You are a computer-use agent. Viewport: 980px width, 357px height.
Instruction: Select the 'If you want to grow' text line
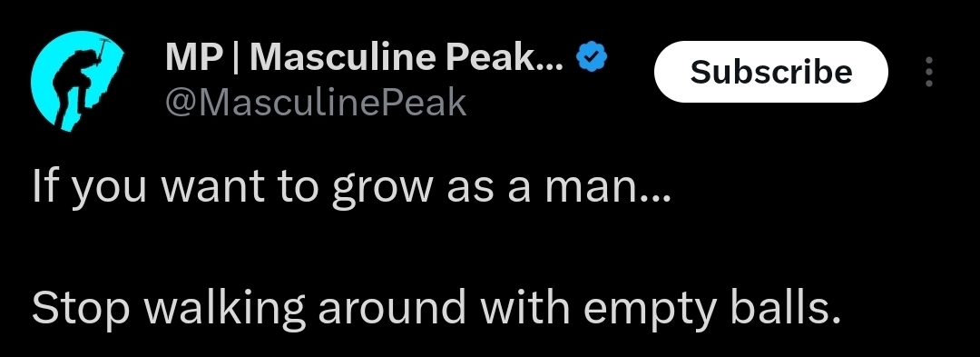point(350,187)
